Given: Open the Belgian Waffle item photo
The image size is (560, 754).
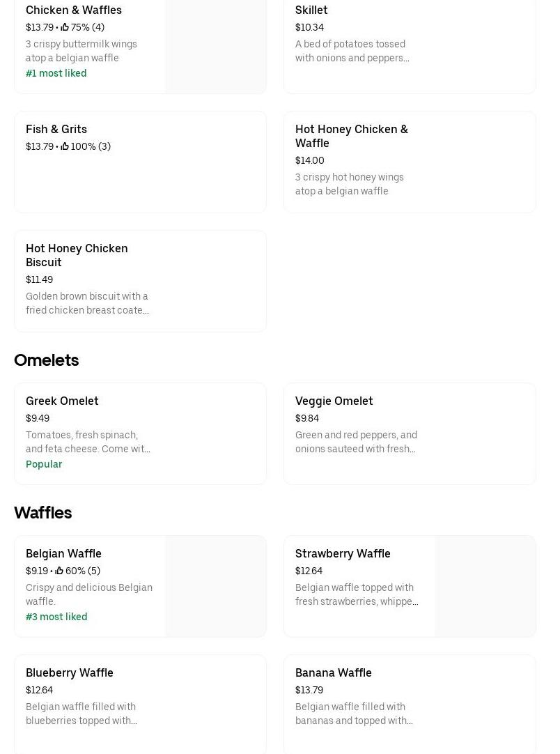Looking at the screenshot, I should 215,586.
